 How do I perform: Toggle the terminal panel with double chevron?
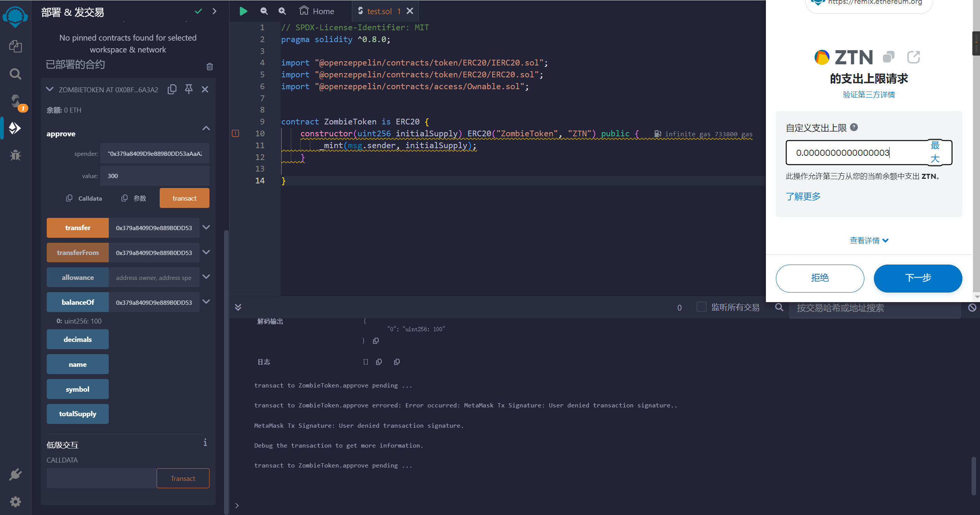click(x=238, y=307)
